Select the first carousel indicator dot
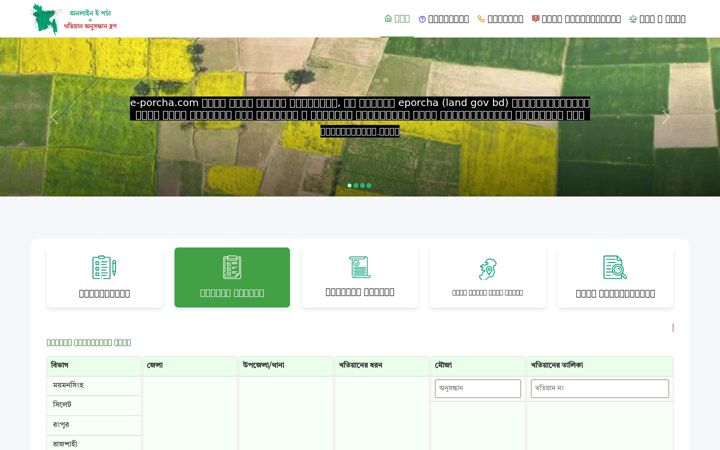Screen dimensions: 720x450 click(x=349, y=186)
